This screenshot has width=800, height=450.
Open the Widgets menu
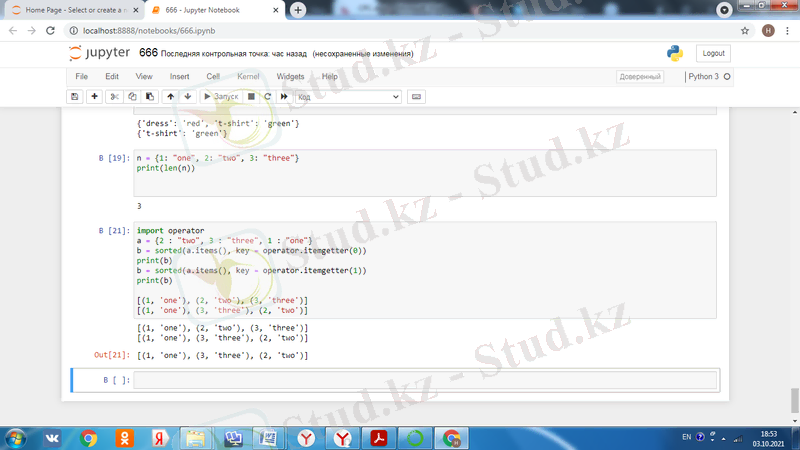click(290, 77)
